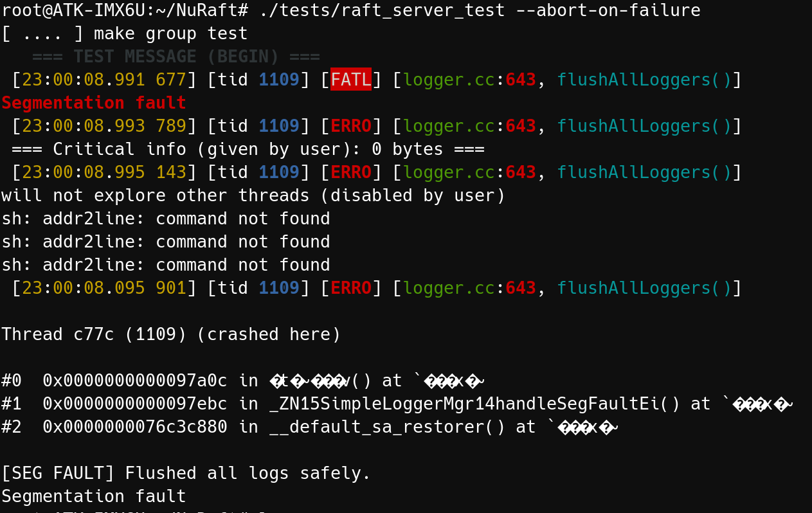Click '[SEG FAULT] Flushed all logs safely.' line
This screenshot has width=812, height=513.
186,473
